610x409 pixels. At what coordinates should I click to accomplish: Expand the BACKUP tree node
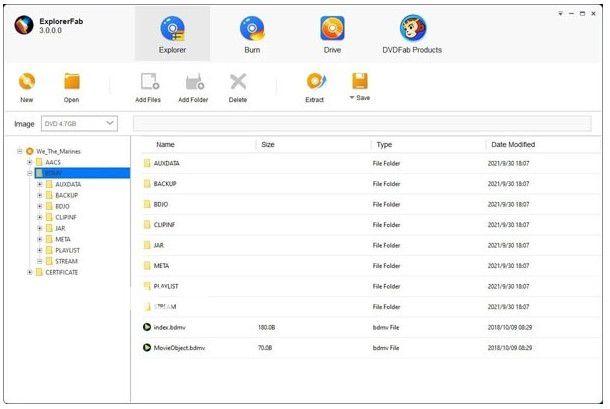click(x=39, y=195)
